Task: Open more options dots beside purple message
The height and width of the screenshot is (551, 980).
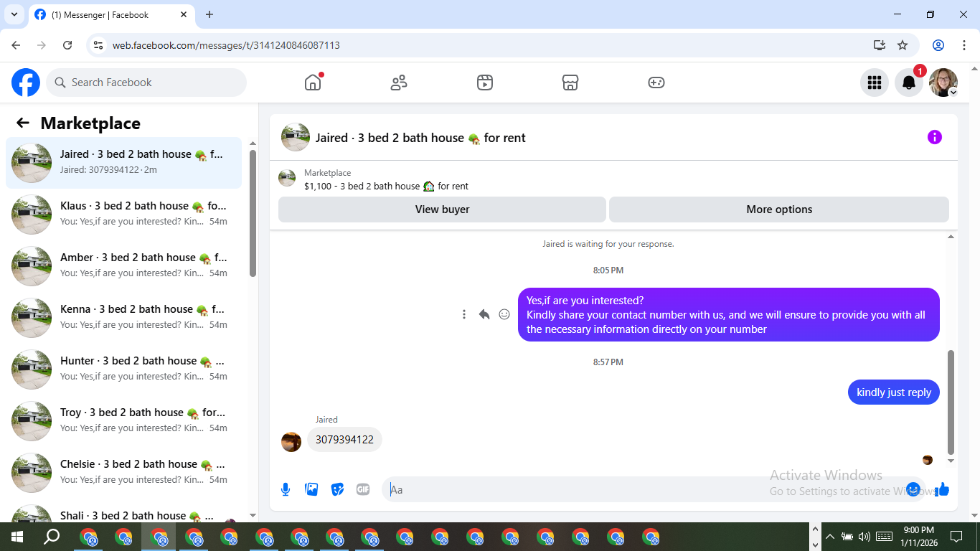Action: (464, 314)
